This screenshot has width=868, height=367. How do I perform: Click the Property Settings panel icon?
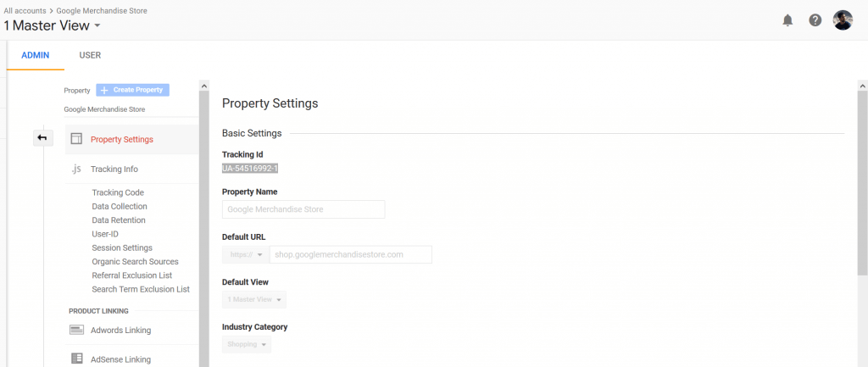click(x=76, y=139)
